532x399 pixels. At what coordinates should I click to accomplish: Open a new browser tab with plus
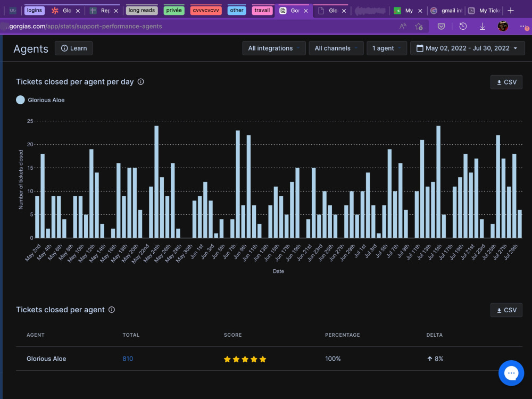pos(510,11)
